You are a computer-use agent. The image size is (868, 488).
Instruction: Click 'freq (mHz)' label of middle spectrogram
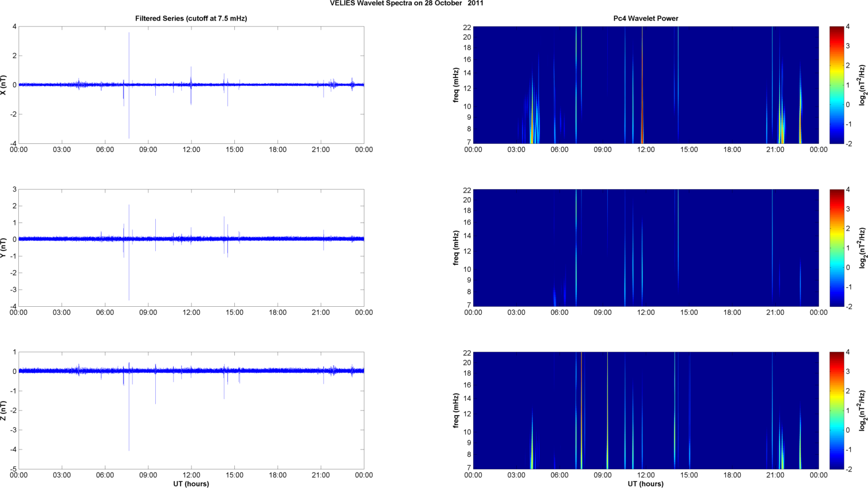[x=456, y=248]
